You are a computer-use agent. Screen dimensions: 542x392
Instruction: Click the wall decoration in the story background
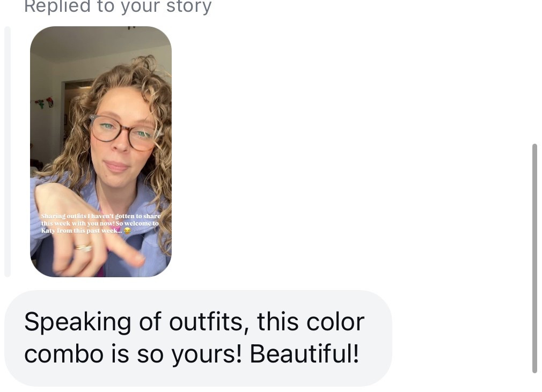coord(45,102)
